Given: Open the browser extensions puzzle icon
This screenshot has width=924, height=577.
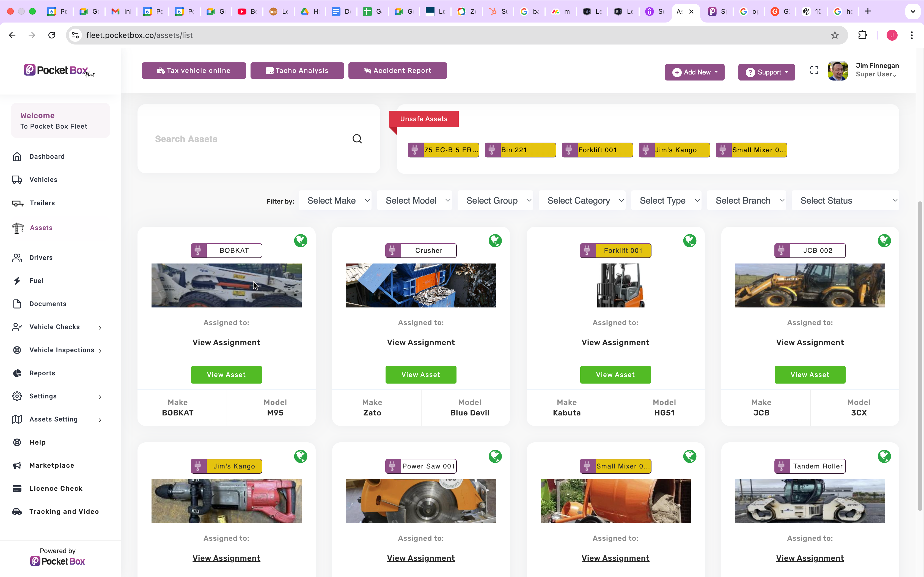Looking at the screenshot, I should pos(862,35).
